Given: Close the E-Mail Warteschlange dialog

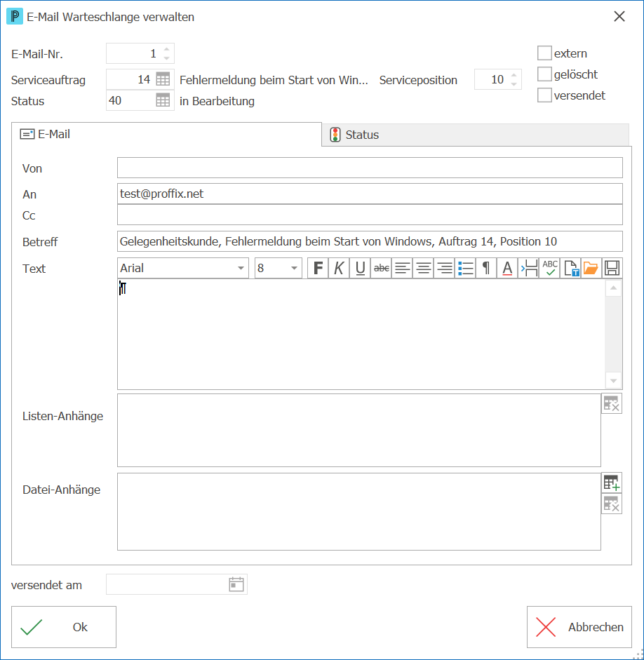Looking at the screenshot, I should point(619,16).
